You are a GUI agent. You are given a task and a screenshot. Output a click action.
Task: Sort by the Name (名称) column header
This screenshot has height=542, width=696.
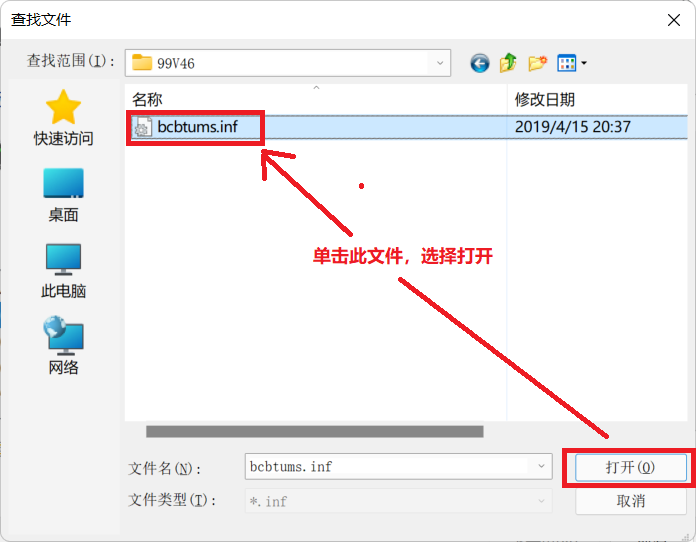pos(316,99)
